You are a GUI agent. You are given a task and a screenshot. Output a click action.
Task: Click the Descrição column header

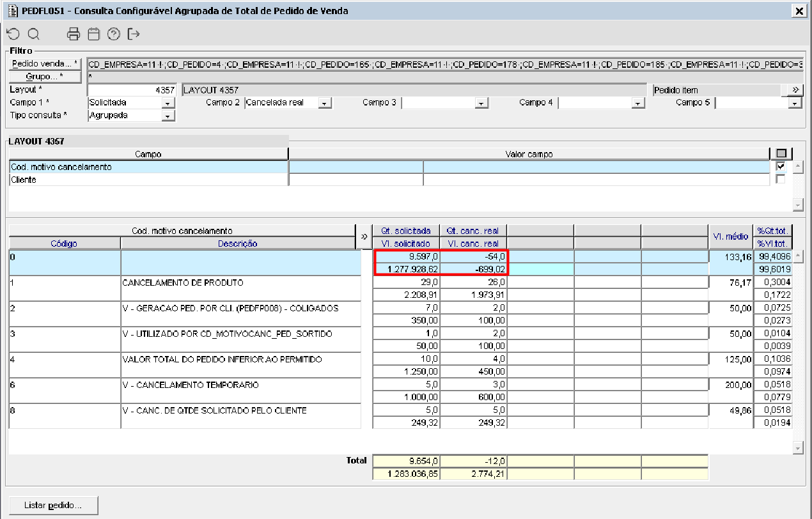point(237,243)
